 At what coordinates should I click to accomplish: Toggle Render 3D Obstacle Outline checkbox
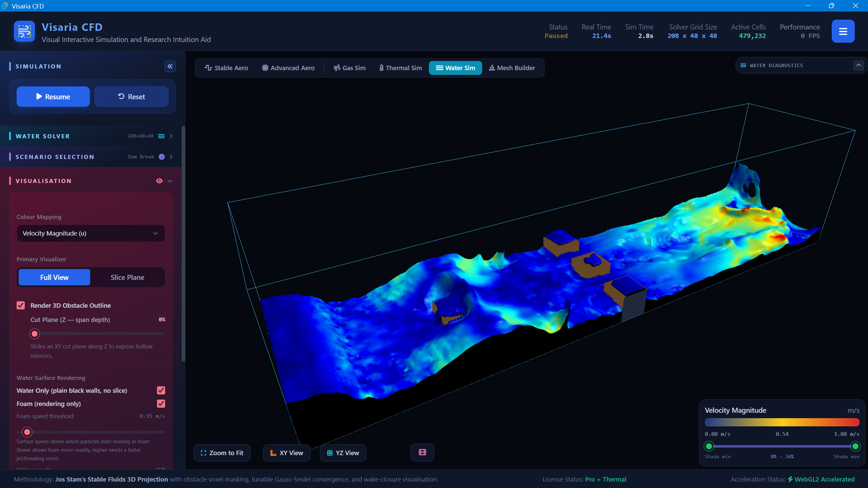click(21, 305)
